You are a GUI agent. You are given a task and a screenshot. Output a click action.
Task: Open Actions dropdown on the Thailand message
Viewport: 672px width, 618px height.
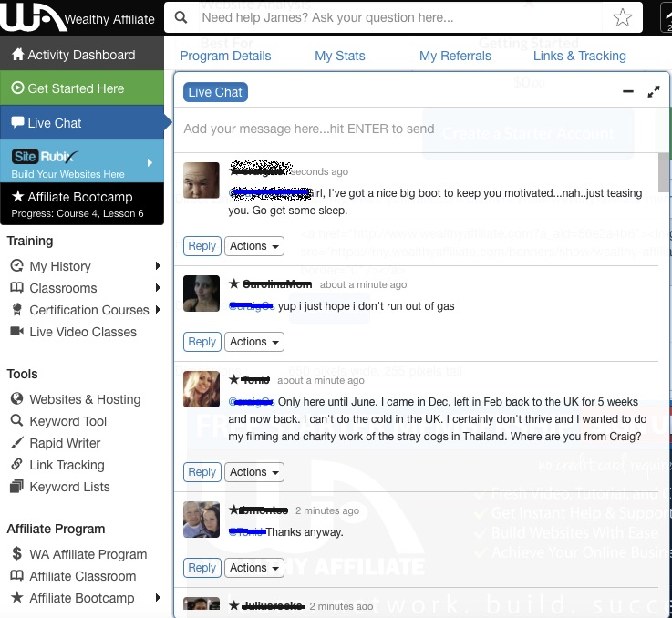254,472
